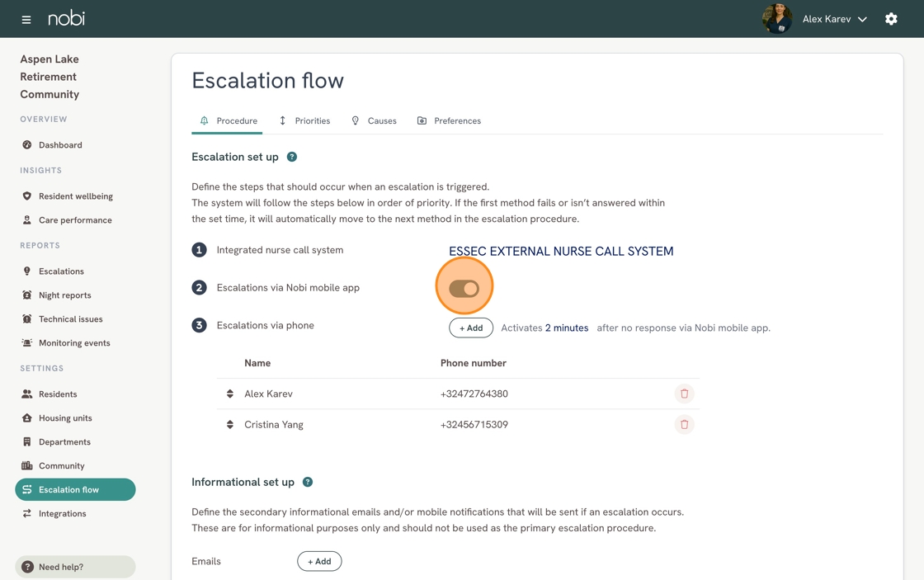Switch to the Preferences tab
Viewport: 924px width, 580px height.
click(449, 120)
